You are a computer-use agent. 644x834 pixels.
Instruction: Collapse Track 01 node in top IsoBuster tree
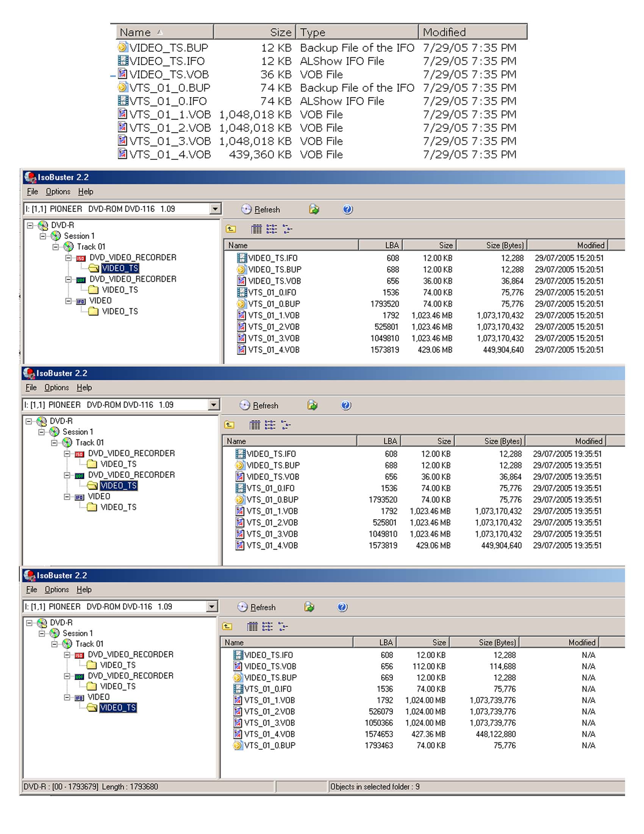click(56, 247)
